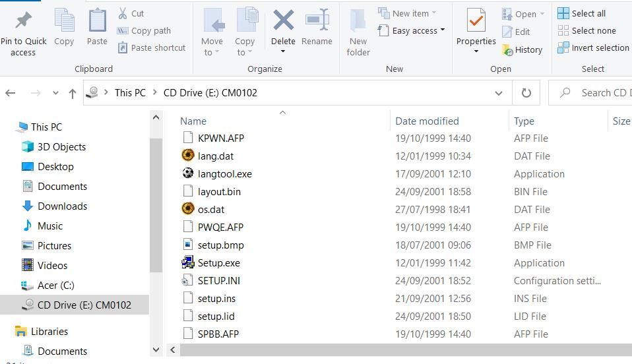This screenshot has width=632, height=364.
Task: Select Cut in the Clipboard group
Action: [x=131, y=13]
